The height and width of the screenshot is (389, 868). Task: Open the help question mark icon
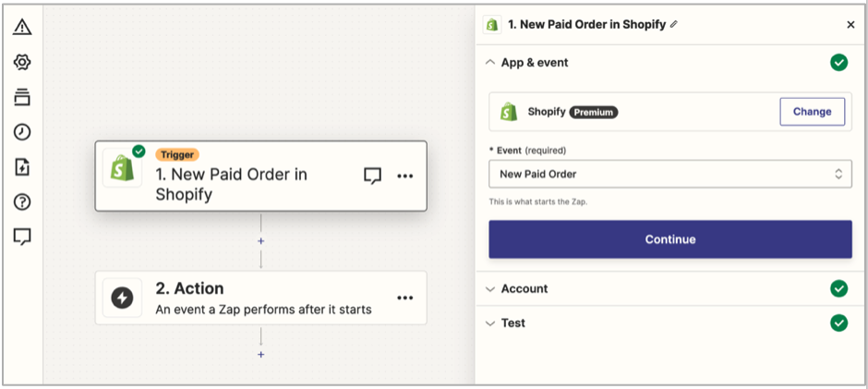(x=22, y=201)
